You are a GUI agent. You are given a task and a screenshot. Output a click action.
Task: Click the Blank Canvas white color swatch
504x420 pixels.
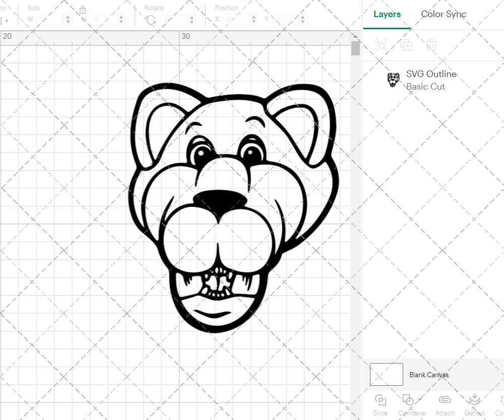(x=386, y=374)
